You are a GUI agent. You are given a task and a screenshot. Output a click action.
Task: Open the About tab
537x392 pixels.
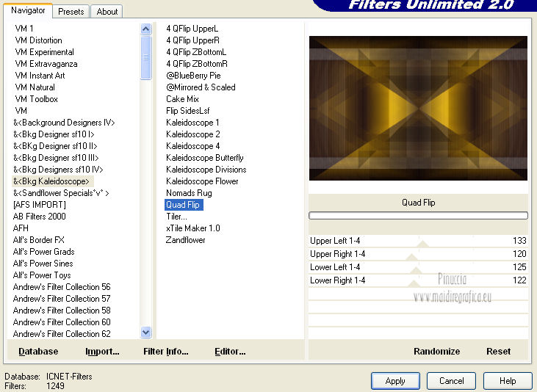pos(107,12)
